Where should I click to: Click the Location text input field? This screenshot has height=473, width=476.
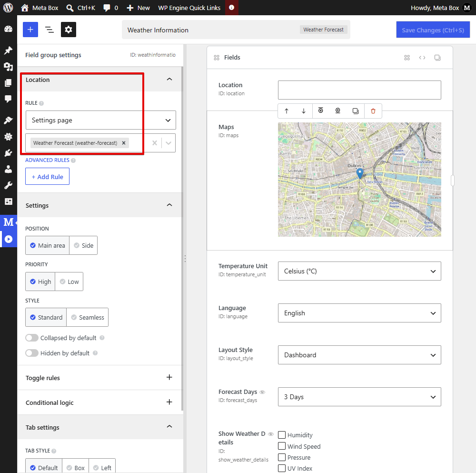click(359, 90)
